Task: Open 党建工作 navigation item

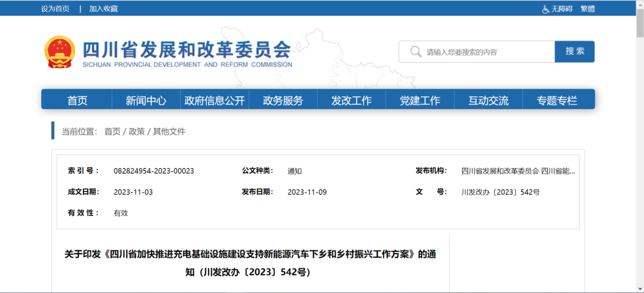Action: point(420,100)
